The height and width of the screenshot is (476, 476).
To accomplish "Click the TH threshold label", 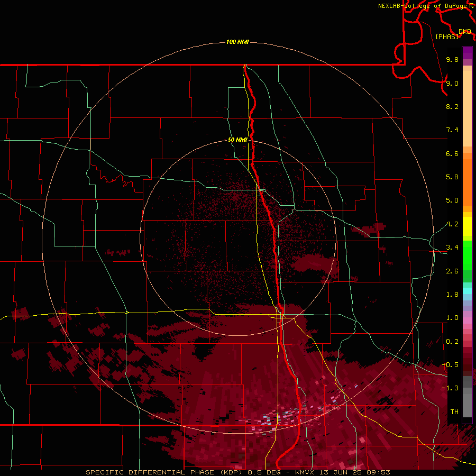I will click(454, 411).
